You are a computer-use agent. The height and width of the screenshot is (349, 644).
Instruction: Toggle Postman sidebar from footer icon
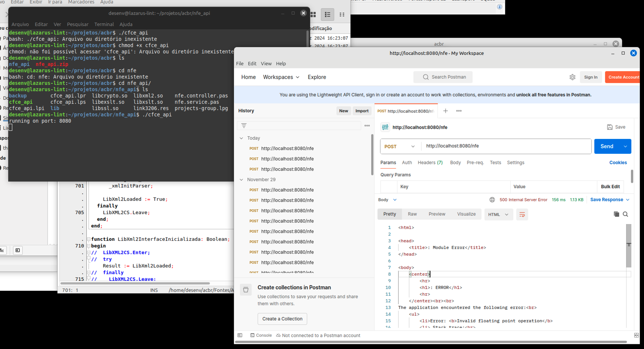240,335
